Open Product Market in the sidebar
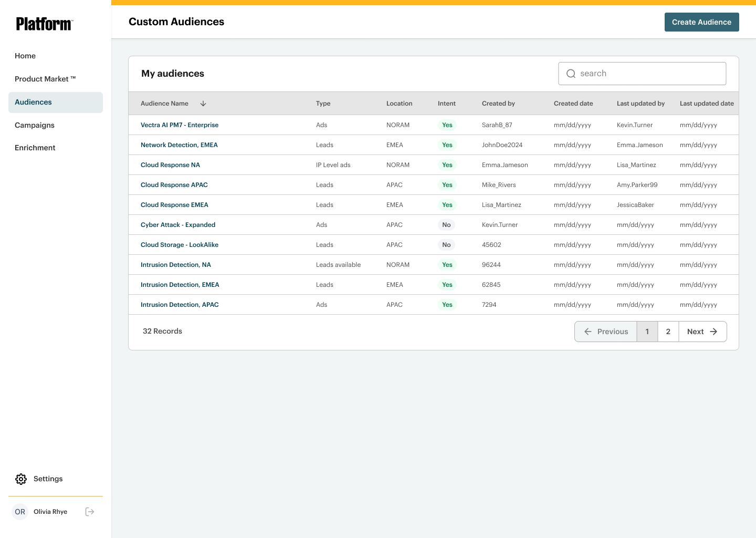756x538 pixels. [45, 79]
